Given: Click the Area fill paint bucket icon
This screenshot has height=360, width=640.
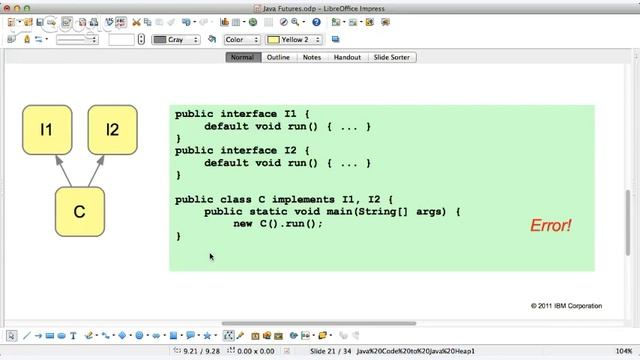Looking at the screenshot, I should point(212,39).
